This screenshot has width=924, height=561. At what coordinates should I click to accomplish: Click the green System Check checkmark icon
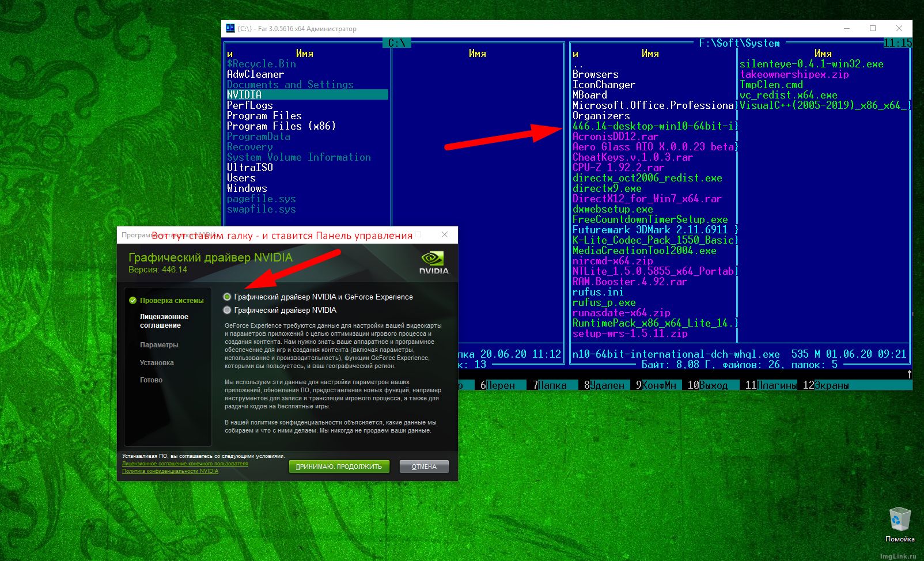[x=133, y=301]
